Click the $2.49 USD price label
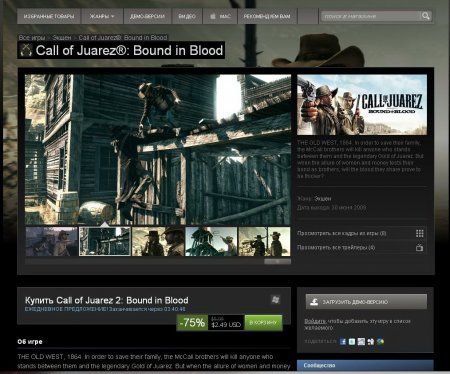 tap(226, 325)
